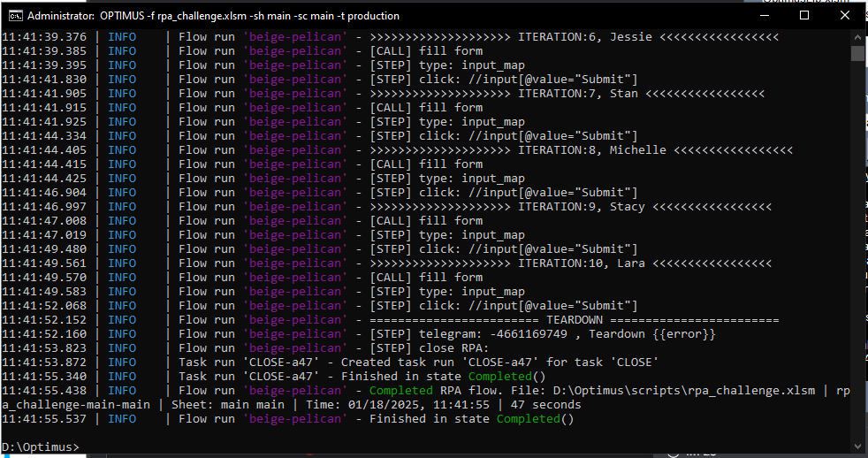The width and height of the screenshot is (868, 458).
Task: Click the timestamp 11:41:55.537
Action: coord(44,419)
